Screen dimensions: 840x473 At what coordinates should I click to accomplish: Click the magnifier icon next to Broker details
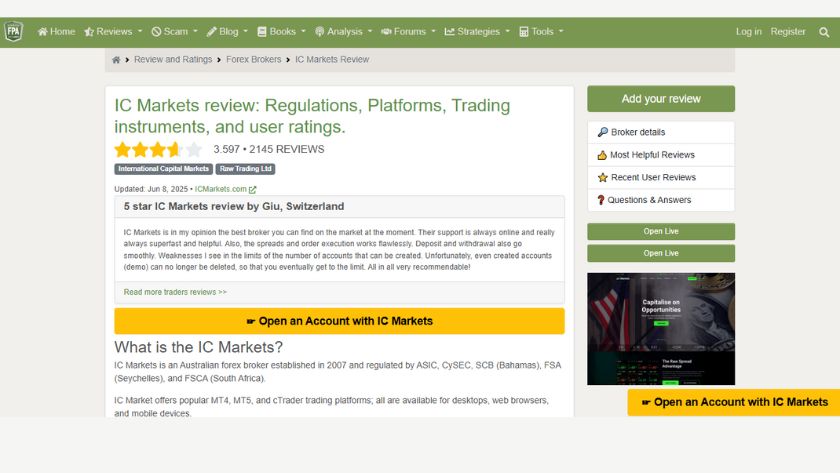603,132
